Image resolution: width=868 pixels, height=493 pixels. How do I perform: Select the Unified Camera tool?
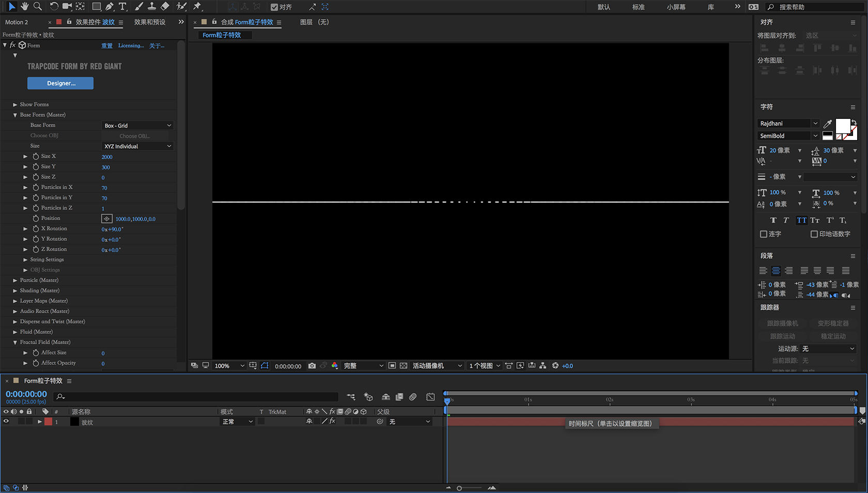67,7
